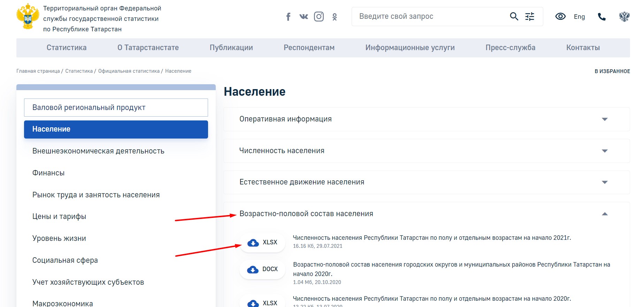644x307 pixels.
Task: Click the coat of arms logo
Action: [28, 16]
